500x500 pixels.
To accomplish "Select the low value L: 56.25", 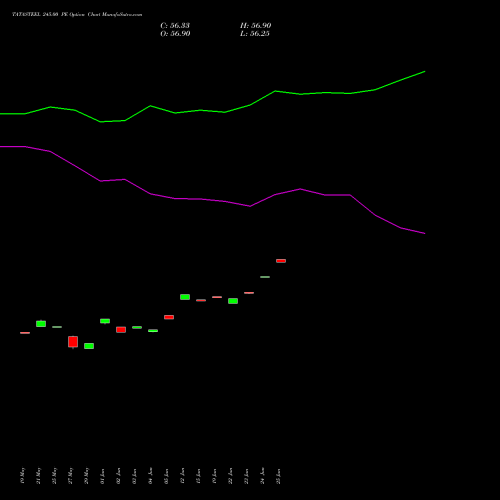I will click(x=255, y=34).
